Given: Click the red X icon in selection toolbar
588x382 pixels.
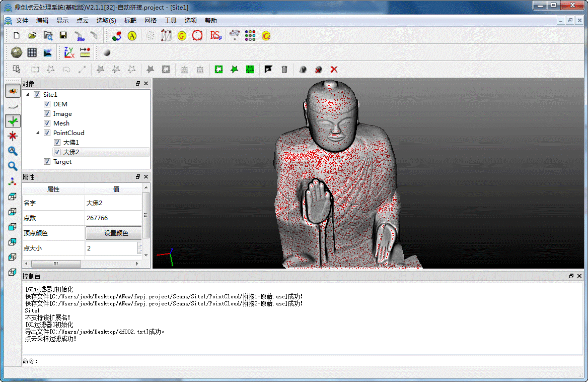Looking at the screenshot, I should pos(333,70).
